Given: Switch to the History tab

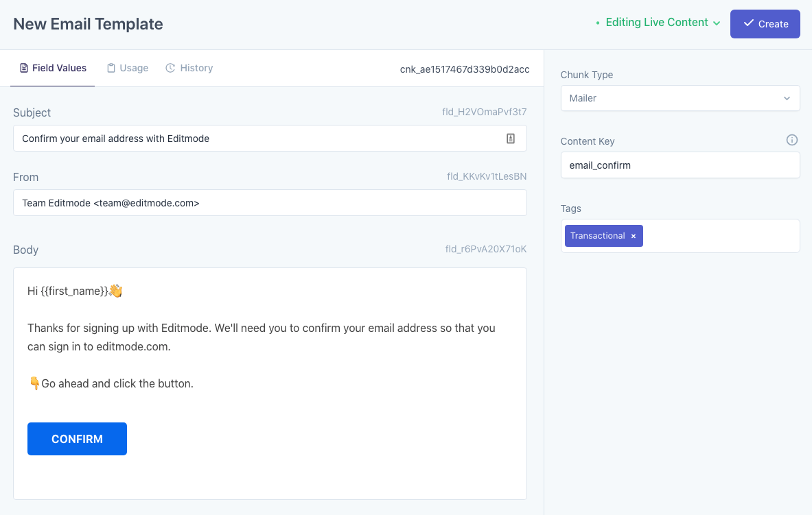Looking at the screenshot, I should [189, 68].
